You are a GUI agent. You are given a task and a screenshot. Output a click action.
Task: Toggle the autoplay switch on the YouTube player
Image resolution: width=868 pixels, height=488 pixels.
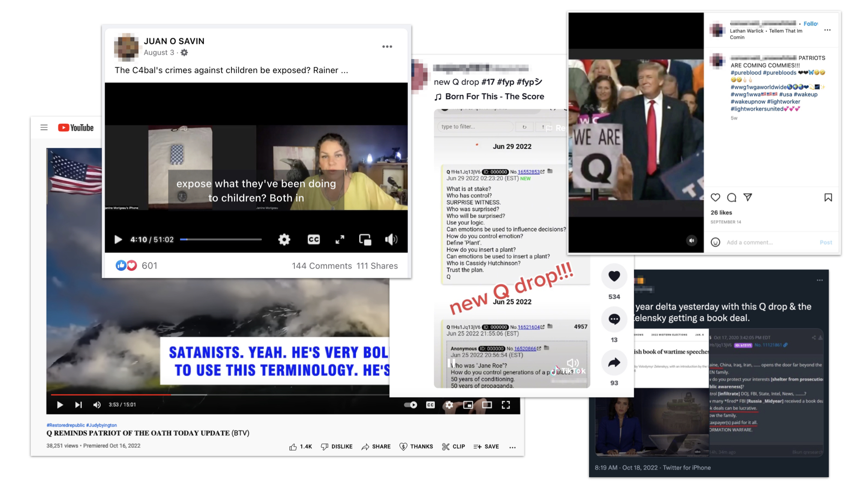(410, 405)
